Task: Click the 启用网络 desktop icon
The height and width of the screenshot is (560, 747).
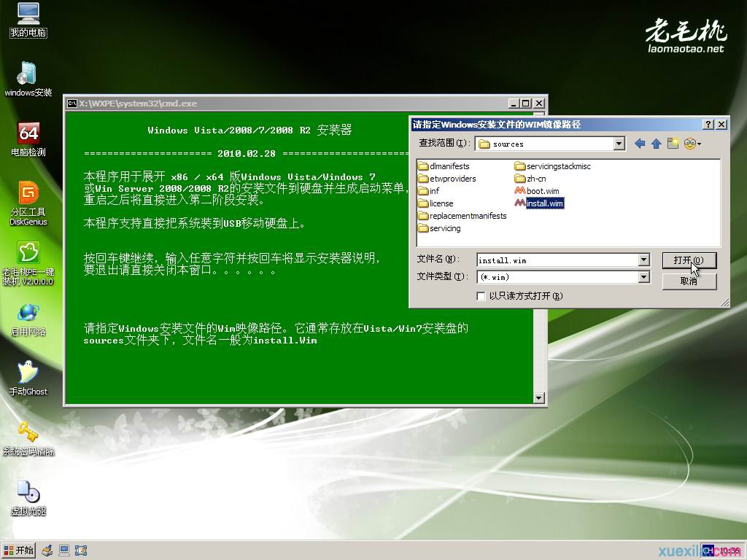Action: (x=28, y=312)
